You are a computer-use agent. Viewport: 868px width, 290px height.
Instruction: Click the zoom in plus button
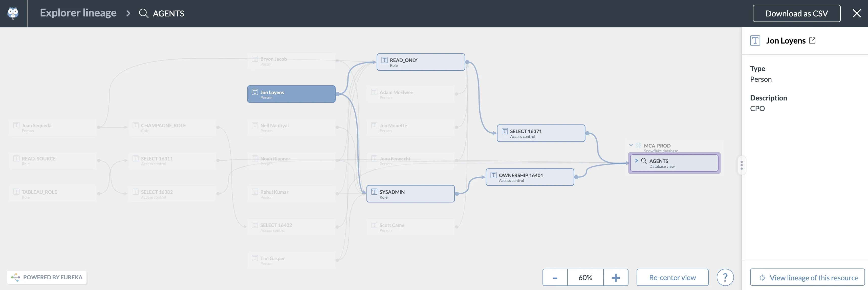[x=616, y=277]
